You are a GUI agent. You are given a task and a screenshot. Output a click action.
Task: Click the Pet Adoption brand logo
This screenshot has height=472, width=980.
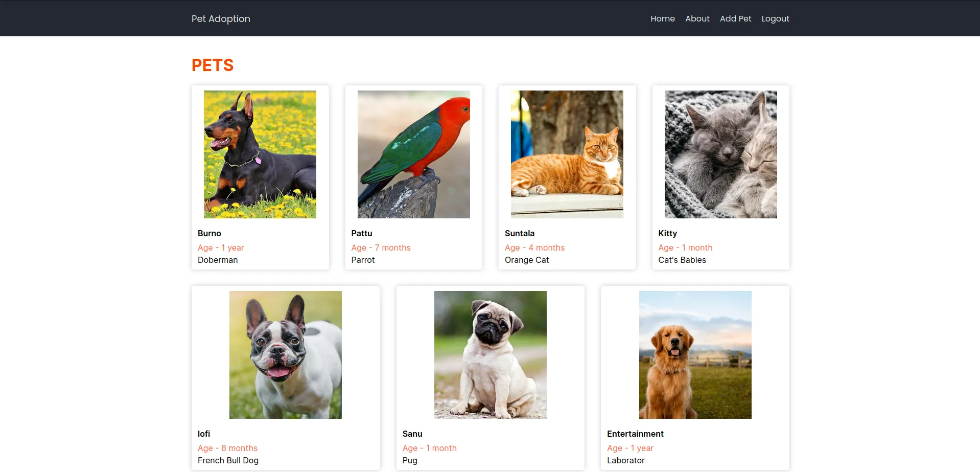pyautogui.click(x=221, y=19)
